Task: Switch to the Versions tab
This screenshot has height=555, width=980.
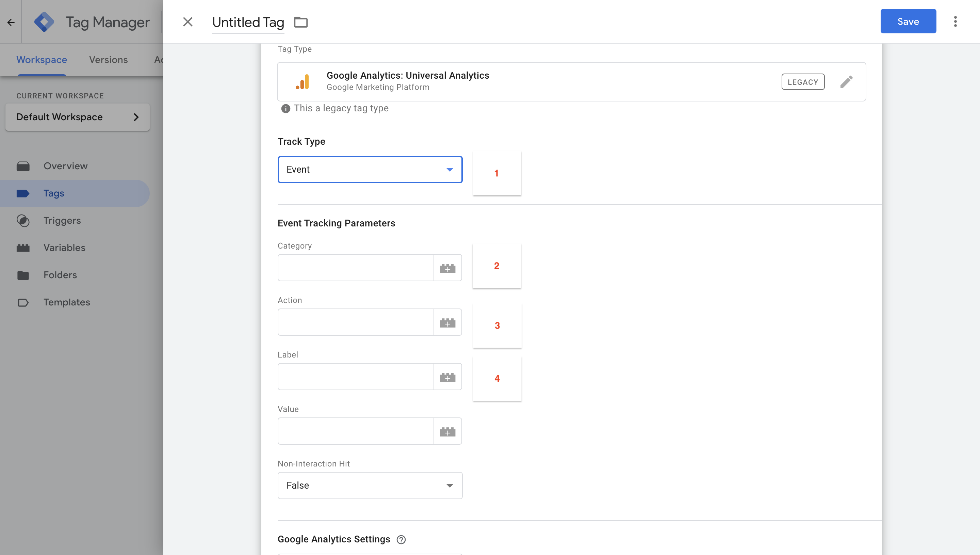Action: coord(108,60)
